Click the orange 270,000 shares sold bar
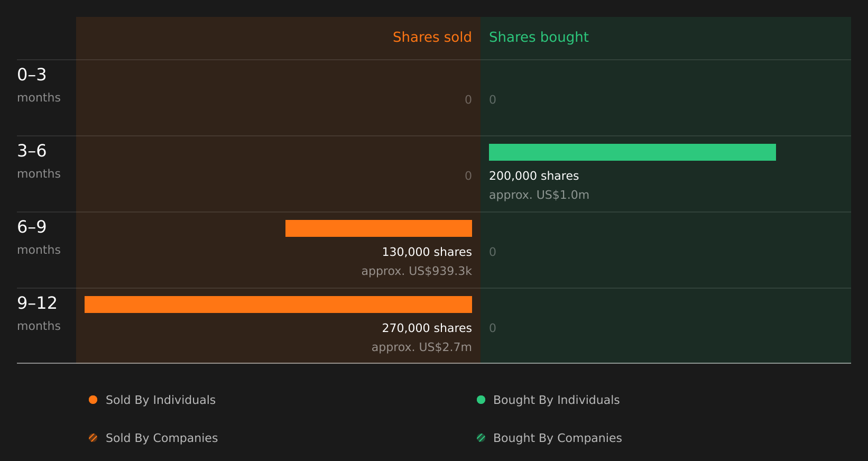This screenshot has width=868, height=461. [x=278, y=305]
